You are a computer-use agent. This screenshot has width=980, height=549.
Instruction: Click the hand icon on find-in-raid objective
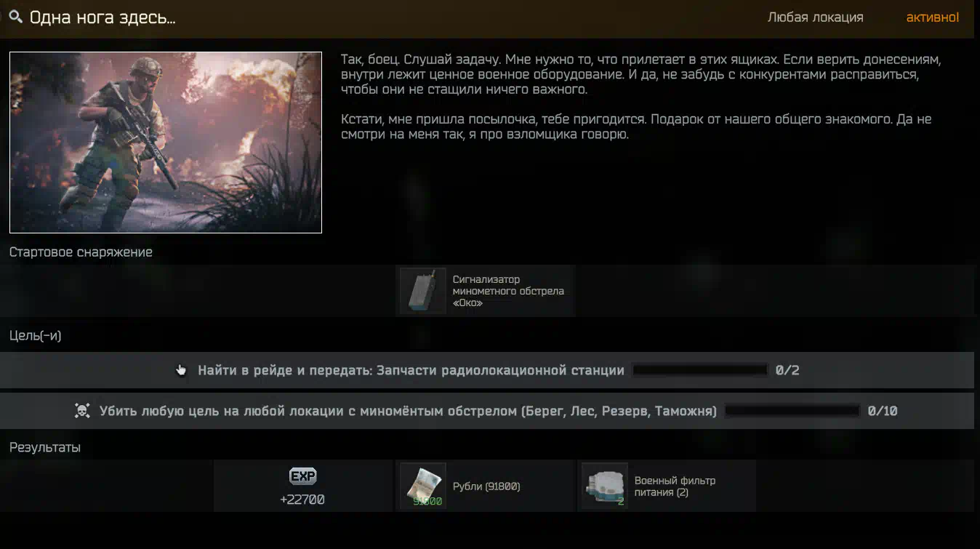point(181,370)
